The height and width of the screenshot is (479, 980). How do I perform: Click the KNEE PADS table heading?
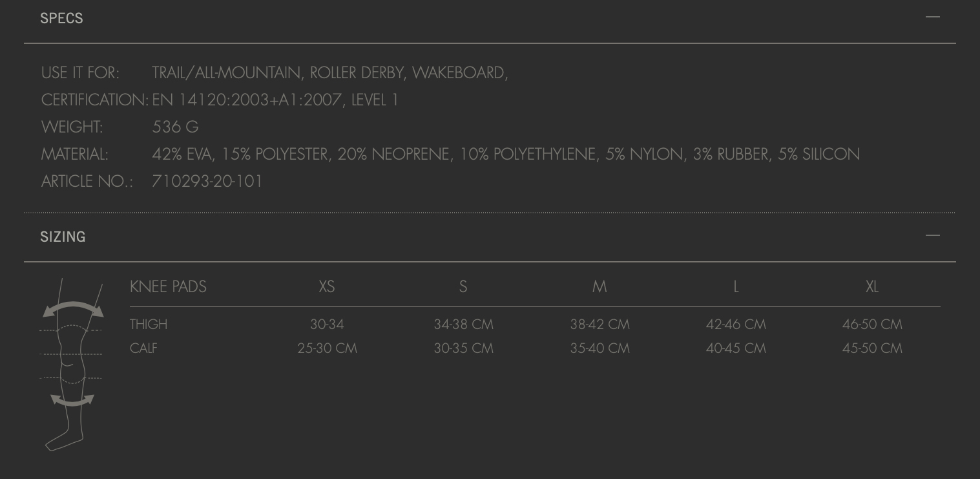[168, 286]
